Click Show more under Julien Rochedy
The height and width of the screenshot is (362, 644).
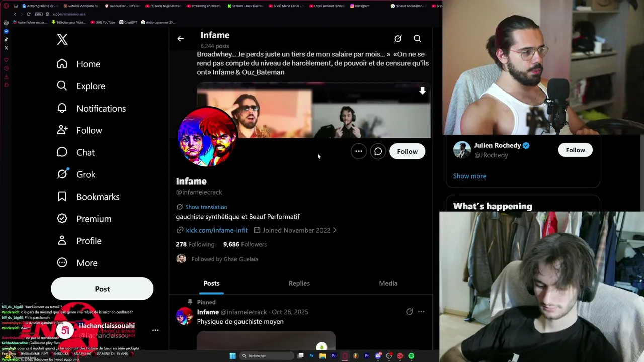click(469, 176)
